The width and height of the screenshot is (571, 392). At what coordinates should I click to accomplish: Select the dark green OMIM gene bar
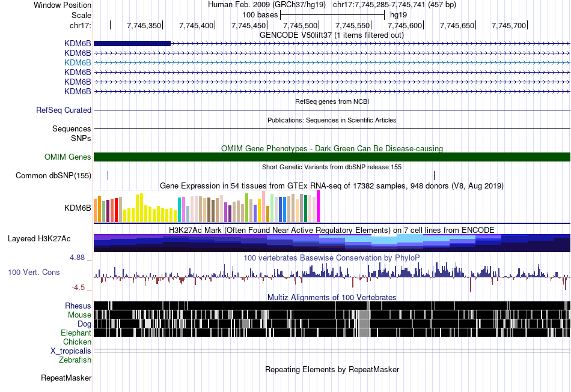pos(332,157)
